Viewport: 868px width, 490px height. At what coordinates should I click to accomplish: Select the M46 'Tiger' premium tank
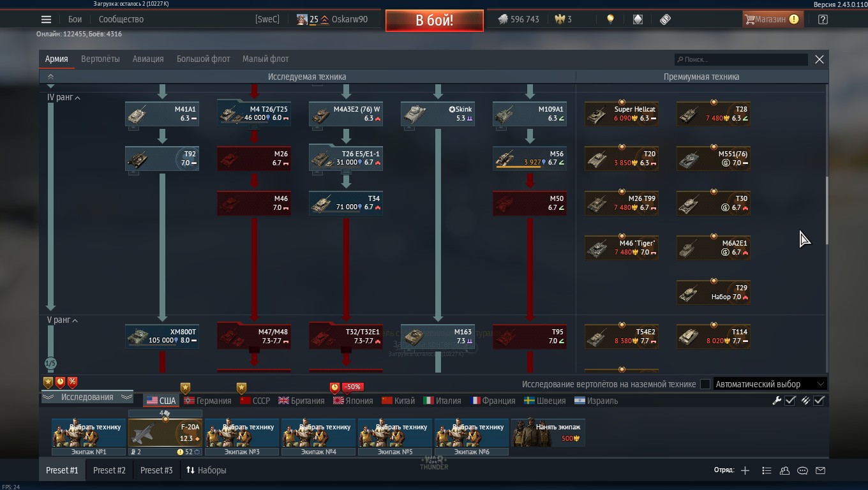coord(622,248)
